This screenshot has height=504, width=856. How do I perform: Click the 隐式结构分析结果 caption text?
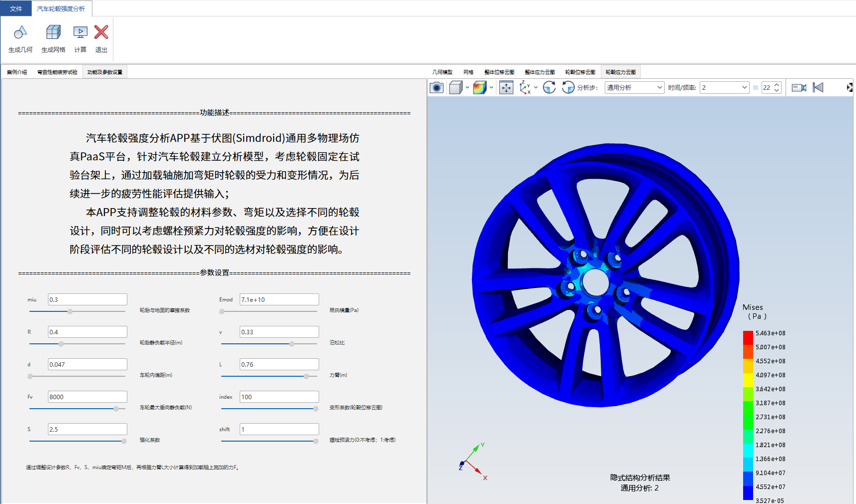640,478
